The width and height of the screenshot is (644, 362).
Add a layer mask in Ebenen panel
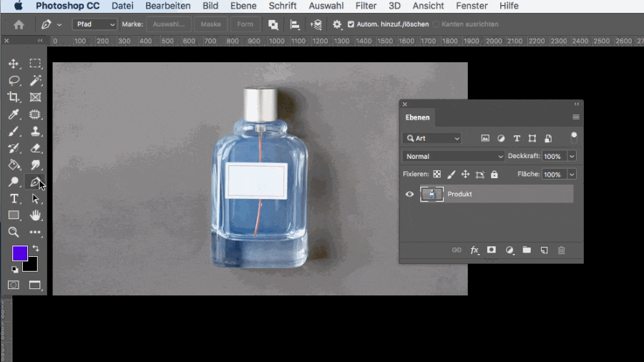[x=492, y=250]
